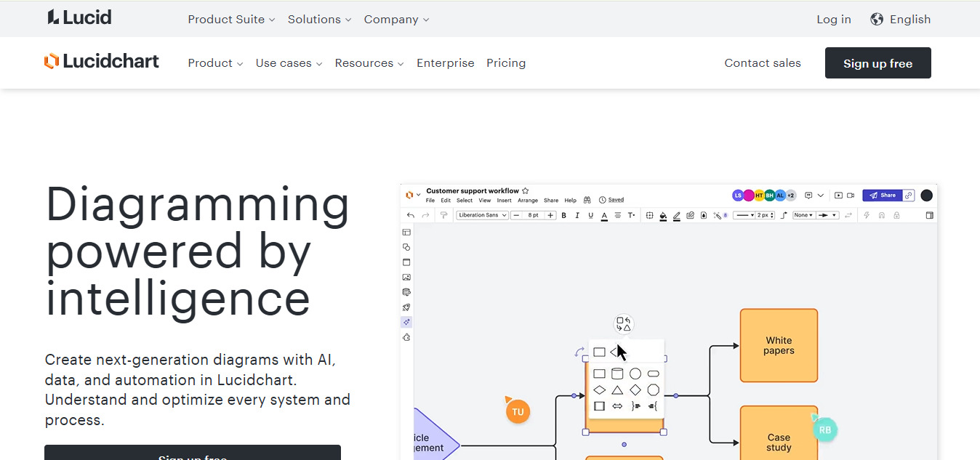Open the data database icon in sidebar
This screenshot has width=980, height=460.
coord(406,292)
